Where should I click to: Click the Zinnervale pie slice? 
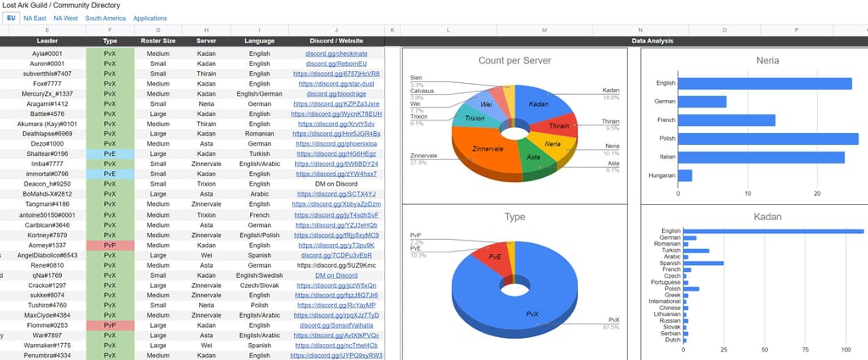pyautogui.click(x=487, y=151)
